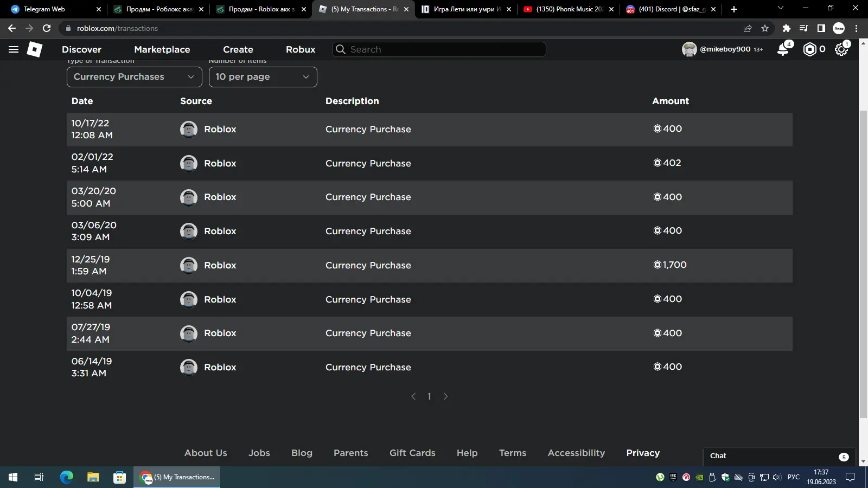Expand the tab search chevron

(780, 8)
